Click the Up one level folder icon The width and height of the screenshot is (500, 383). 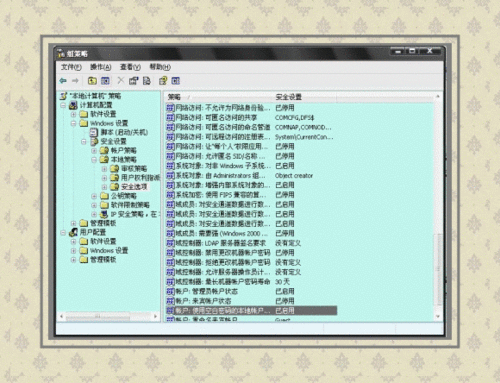[x=92, y=81]
